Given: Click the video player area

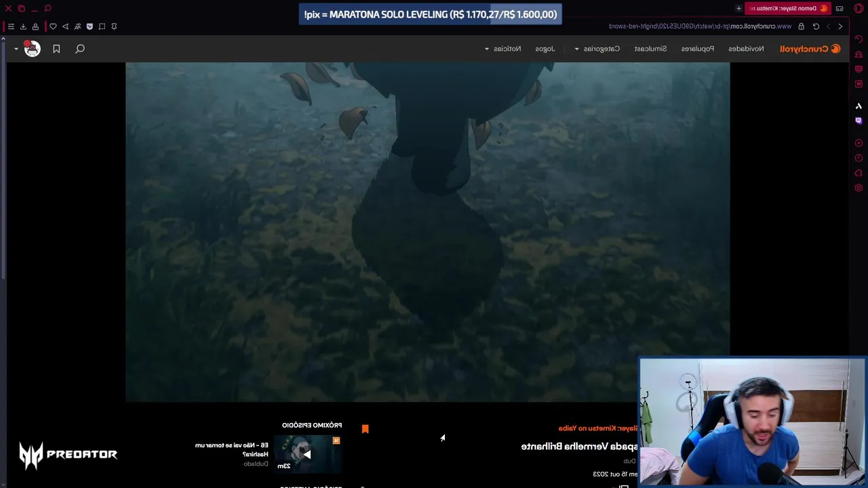Looking at the screenshot, I should (427, 232).
